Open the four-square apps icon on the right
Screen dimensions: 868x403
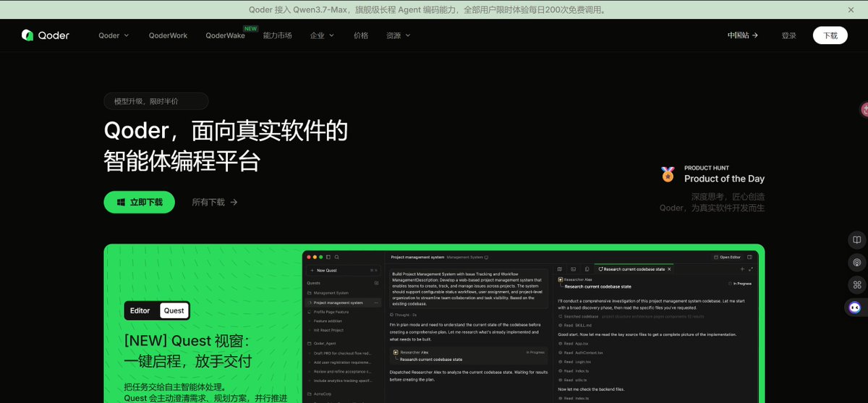tap(856, 284)
